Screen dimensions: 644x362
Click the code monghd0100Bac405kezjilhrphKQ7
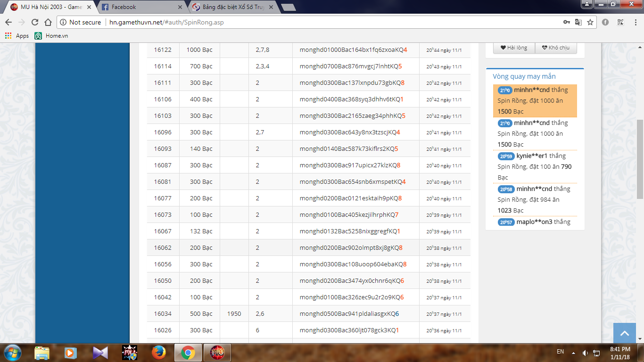tap(349, 214)
